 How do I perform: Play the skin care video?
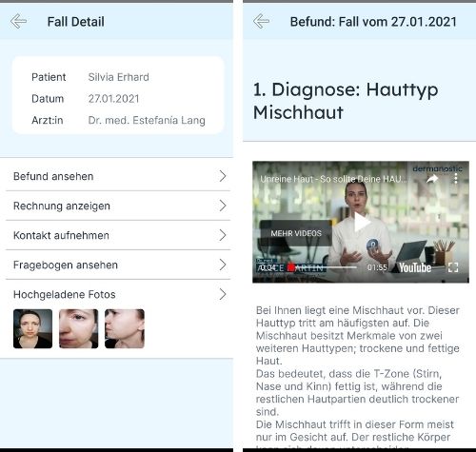pyautogui.click(x=361, y=223)
